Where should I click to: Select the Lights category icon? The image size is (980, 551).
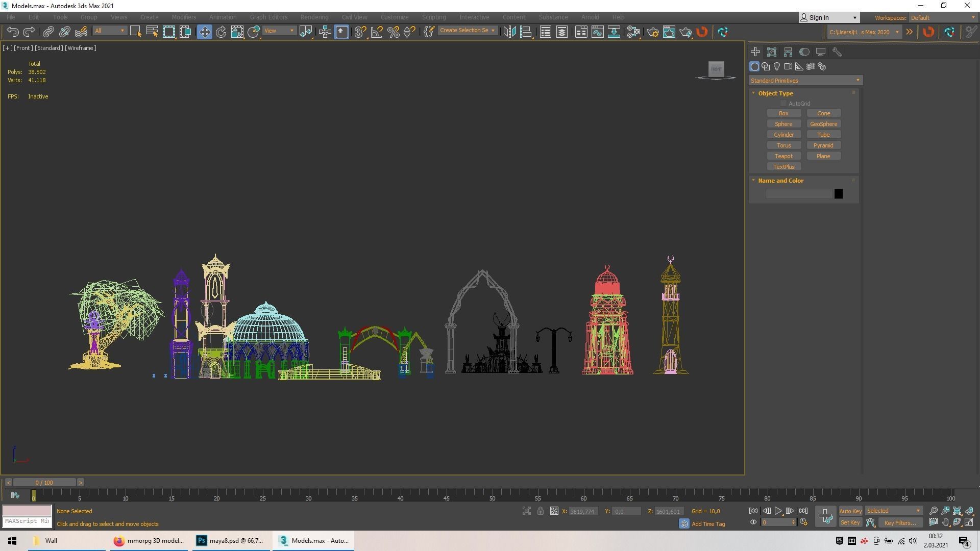pos(777,67)
